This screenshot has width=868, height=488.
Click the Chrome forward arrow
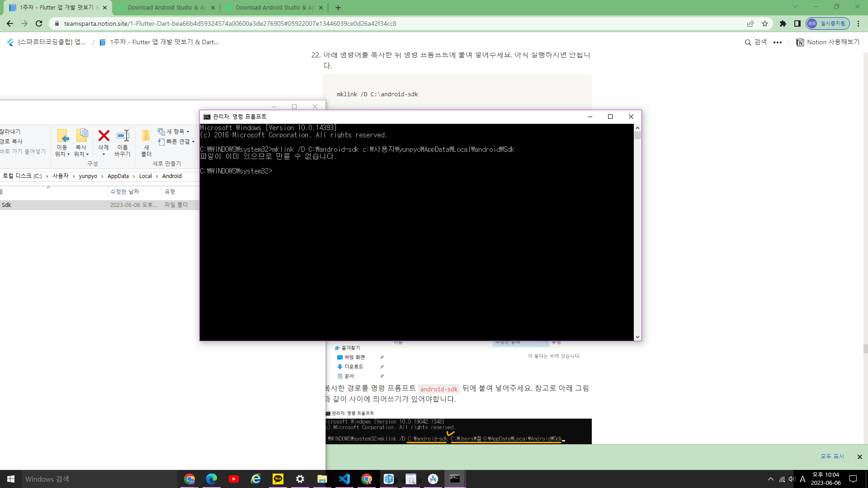click(x=24, y=23)
